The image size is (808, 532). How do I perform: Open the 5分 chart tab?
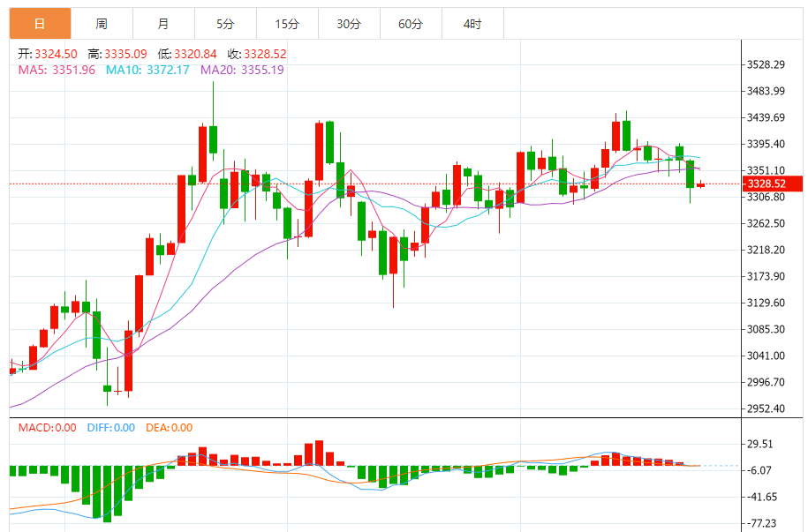(226, 24)
